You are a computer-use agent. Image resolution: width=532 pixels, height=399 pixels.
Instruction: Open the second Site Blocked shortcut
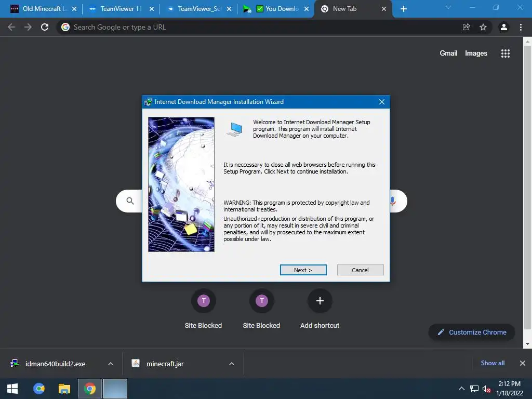[262, 309]
